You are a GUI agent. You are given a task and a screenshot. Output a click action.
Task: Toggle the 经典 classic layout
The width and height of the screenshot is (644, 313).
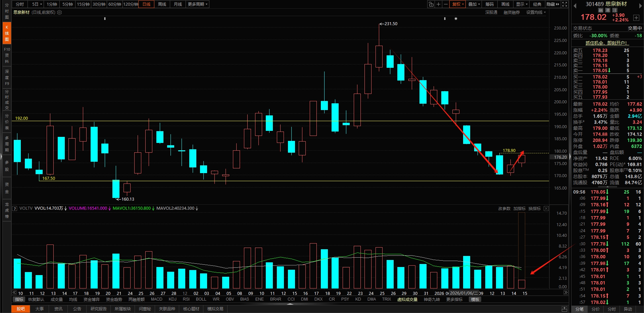point(537,4)
